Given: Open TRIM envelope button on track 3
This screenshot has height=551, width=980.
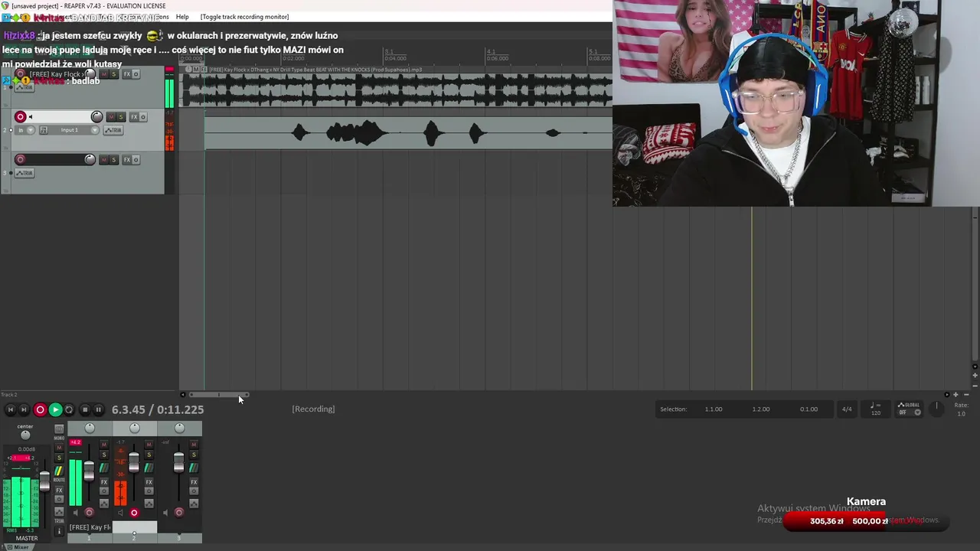Looking at the screenshot, I should (x=24, y=173).
